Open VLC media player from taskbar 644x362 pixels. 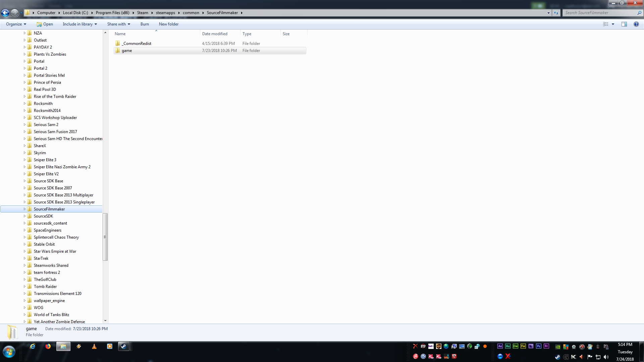pos(94,346)
